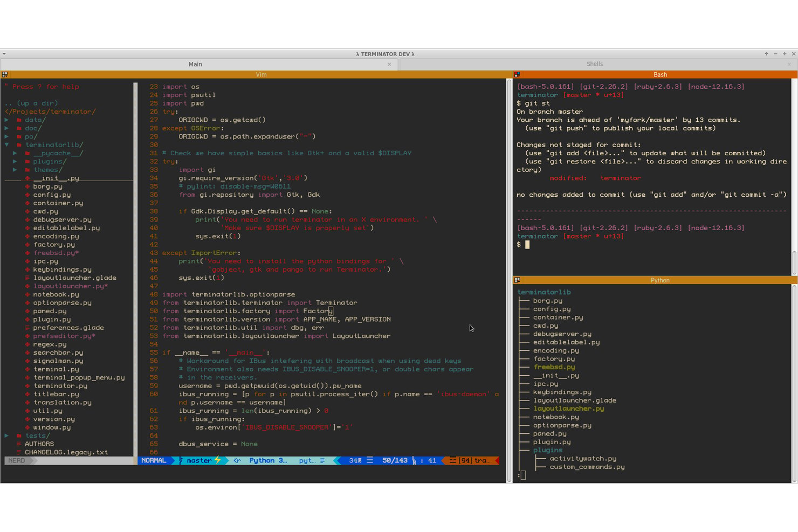This screenshot has height=532, width=798.
Task: Click the lightning bolt icon in statusline
Action: pyautogui.click(x=217, y=460)
